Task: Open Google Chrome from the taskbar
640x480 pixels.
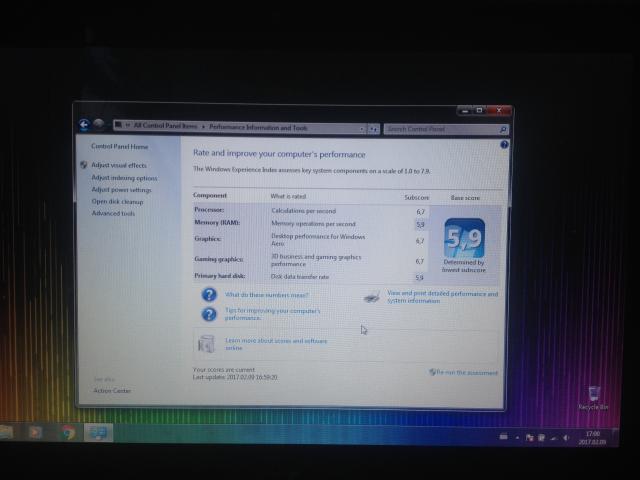Action: pos(68,433)
